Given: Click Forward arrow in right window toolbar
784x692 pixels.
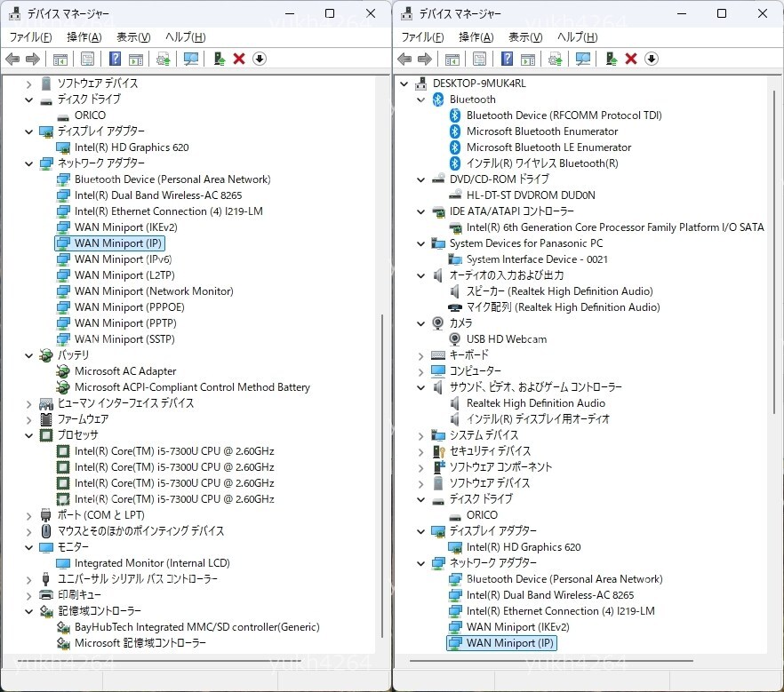Looking at the screenshot, I should pyautogui.click(x=425, y=59).
